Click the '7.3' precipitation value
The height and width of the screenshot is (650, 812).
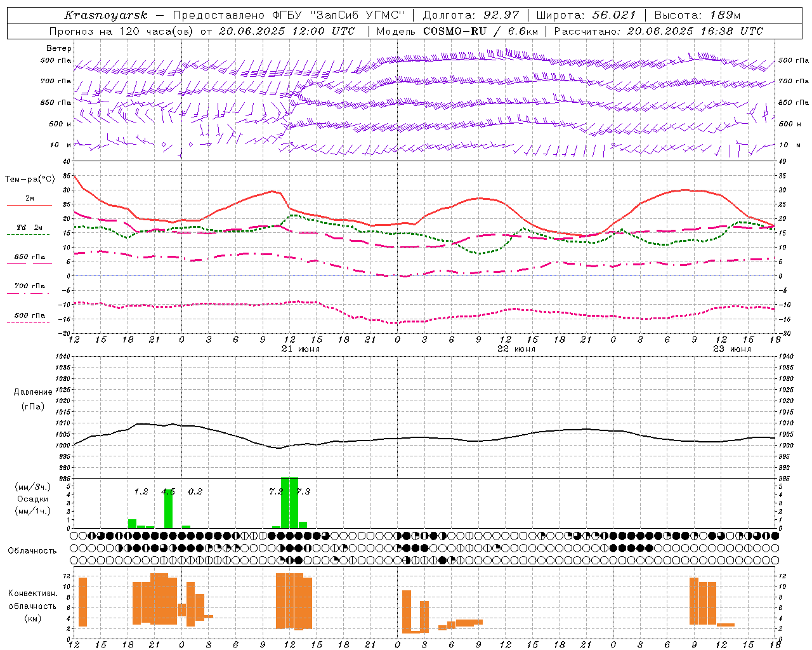click(x=303, y=491)
